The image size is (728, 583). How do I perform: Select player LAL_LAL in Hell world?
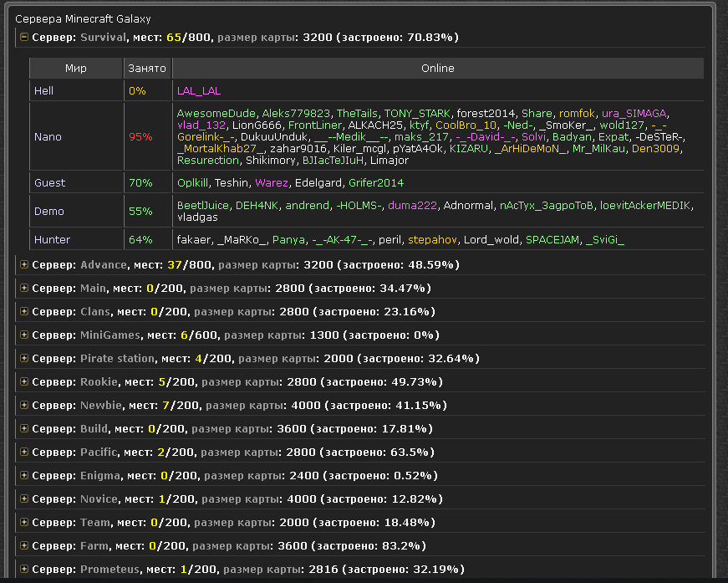point(199,90)
